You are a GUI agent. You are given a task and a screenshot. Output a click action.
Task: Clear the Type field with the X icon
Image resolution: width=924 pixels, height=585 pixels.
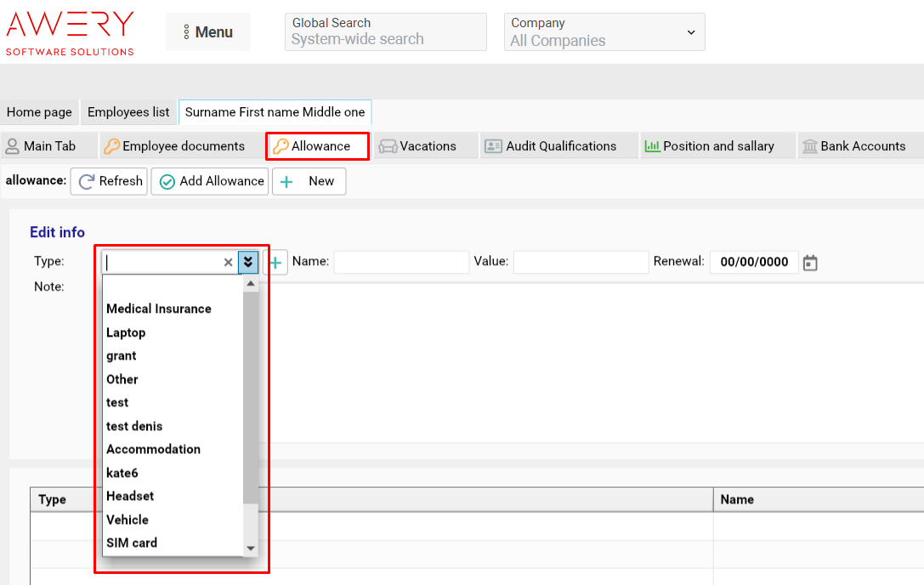coord(228,263)
